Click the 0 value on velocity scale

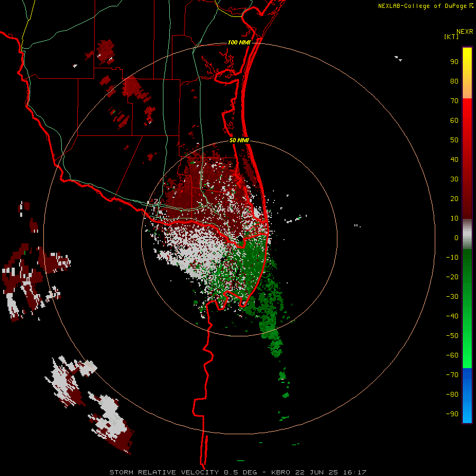pyautogui.click(x=456, y=238)
